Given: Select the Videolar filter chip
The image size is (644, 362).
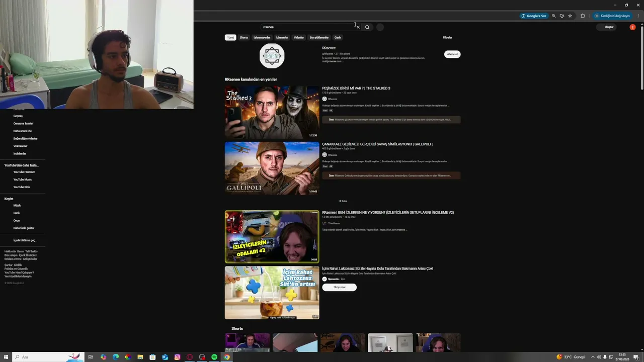Looking at the screenshot, I should (x=299, y=38).
